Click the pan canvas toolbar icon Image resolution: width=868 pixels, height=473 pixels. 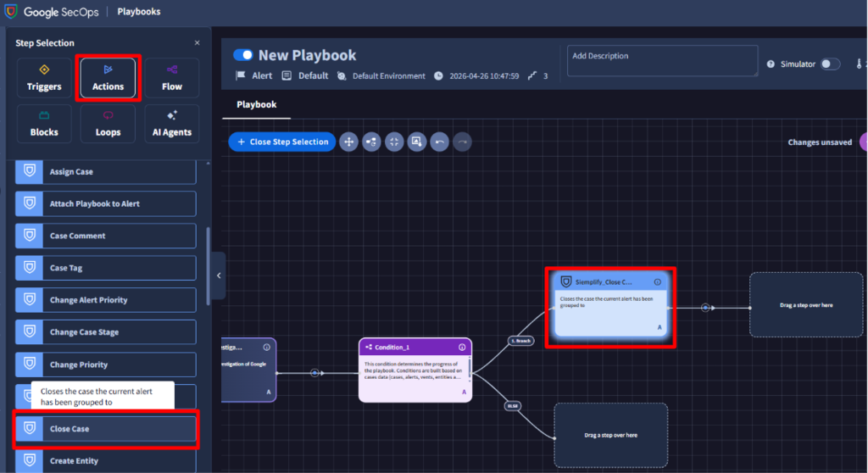(x=348, y=142)
